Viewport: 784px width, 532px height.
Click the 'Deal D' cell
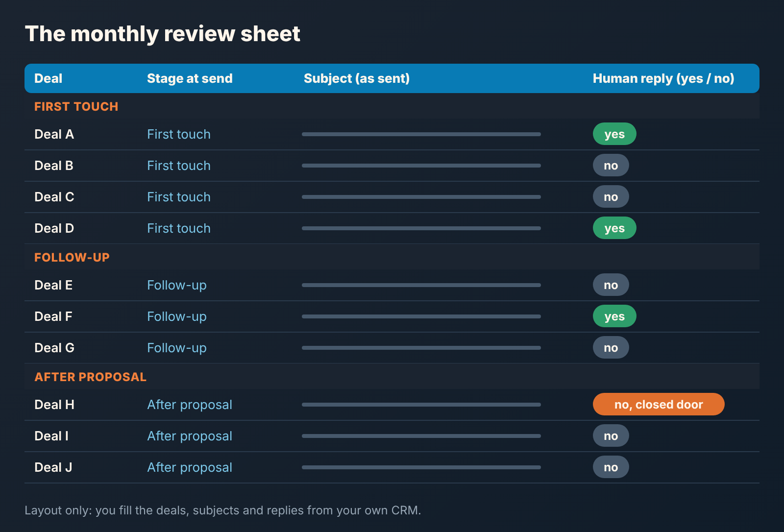54,228
